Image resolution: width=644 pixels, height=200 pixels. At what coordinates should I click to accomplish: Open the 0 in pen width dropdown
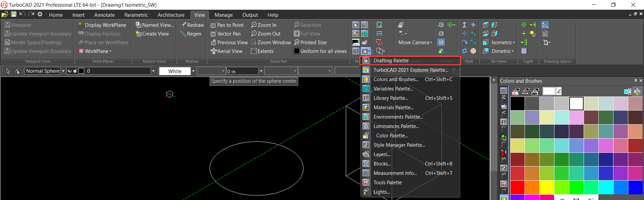point(261,71)
